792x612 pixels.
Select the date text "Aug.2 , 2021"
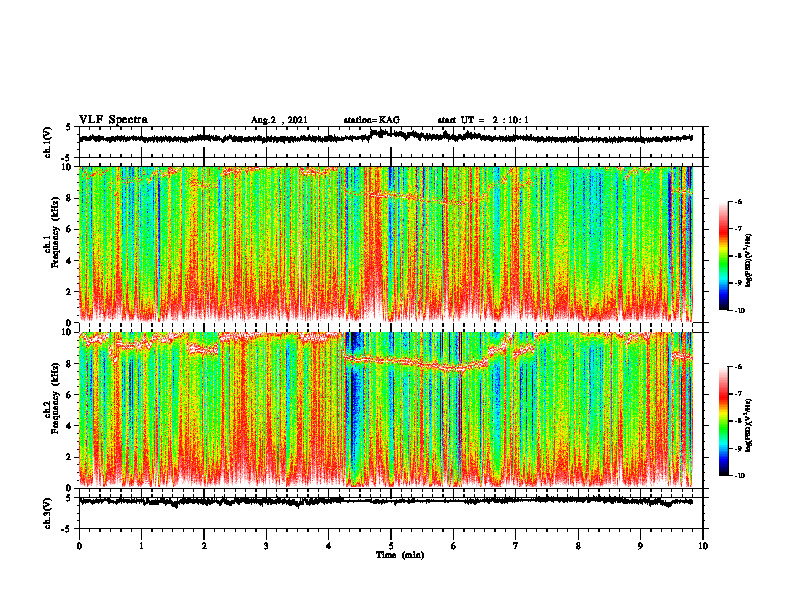pyautogui.click(x=279, y=120)
